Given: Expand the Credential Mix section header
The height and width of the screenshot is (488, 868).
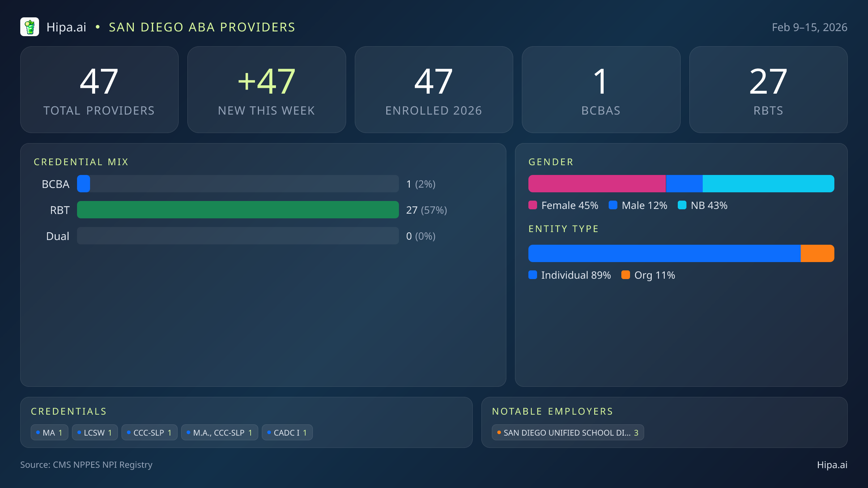Looking at the screenshot, I should point(81,162).
